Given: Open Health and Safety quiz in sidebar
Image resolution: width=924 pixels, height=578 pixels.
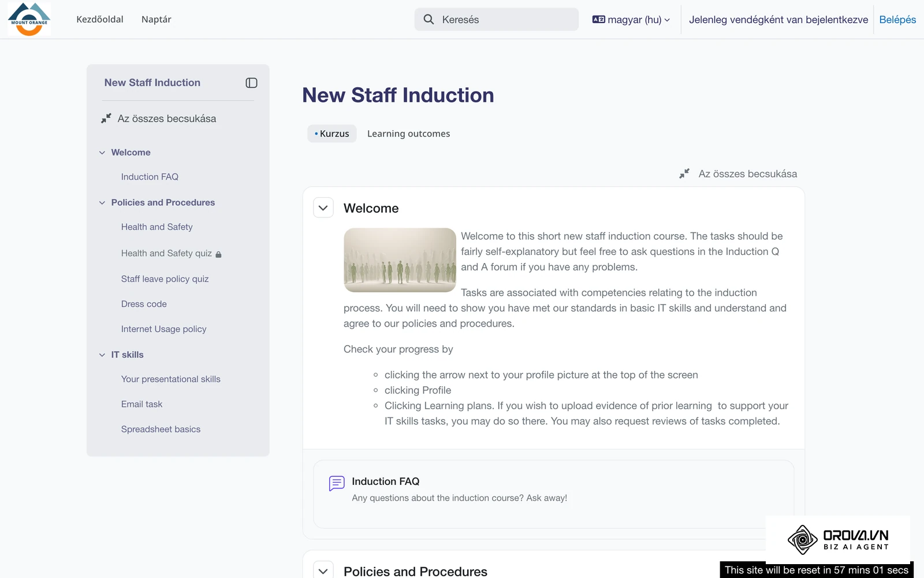Looking at the screenshot, I should point(166,253).
